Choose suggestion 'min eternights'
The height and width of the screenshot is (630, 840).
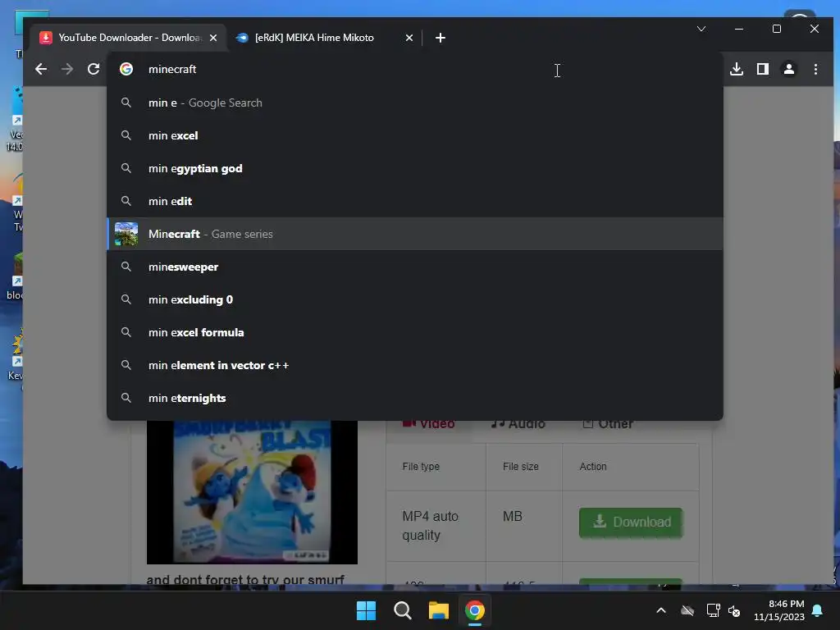415,398
